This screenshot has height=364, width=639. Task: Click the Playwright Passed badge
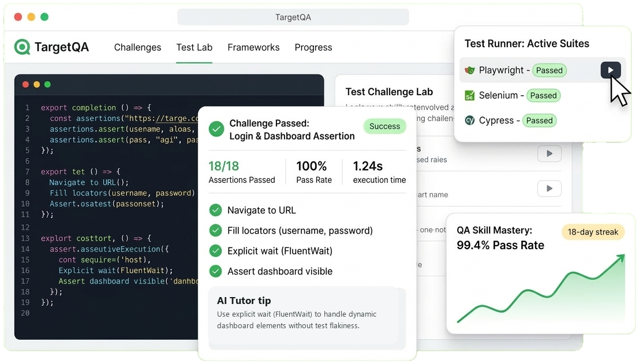pos(549,70)
